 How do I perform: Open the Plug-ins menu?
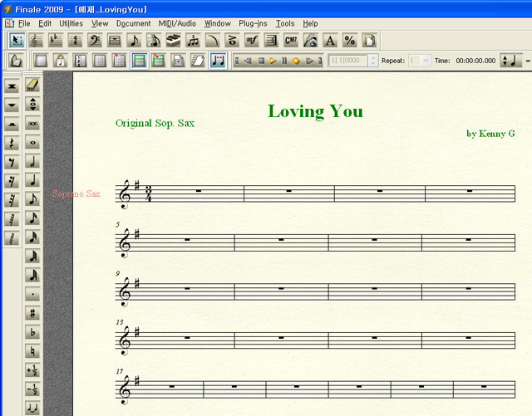(x=253, y=24)
